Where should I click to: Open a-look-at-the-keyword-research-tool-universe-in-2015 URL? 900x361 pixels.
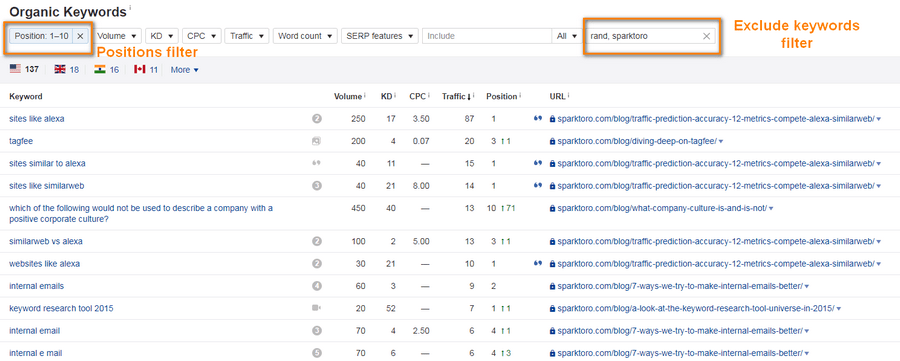[x=696, y=308]
